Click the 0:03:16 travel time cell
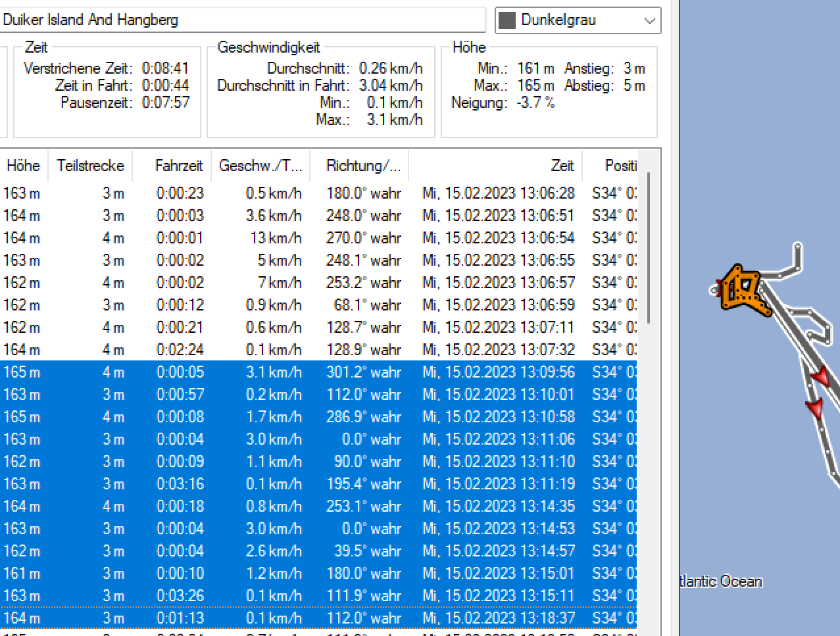Viewport: 840px width, 636px height. click(x=180, y=484)
